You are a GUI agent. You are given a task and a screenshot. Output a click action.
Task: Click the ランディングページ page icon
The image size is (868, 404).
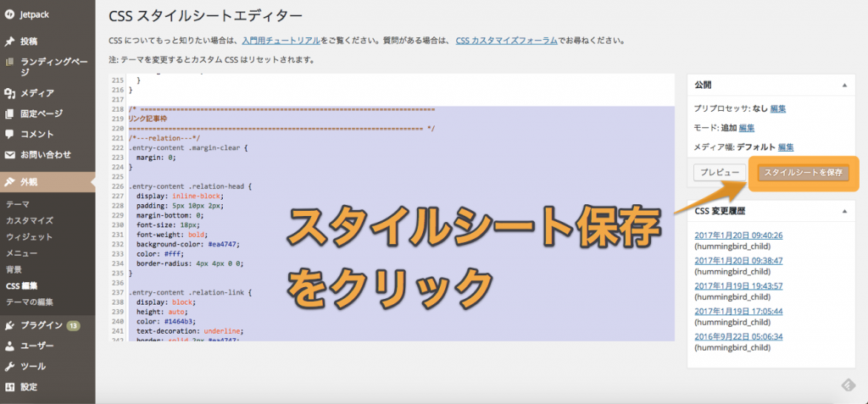pyautogui.click(x=8, y=62)
